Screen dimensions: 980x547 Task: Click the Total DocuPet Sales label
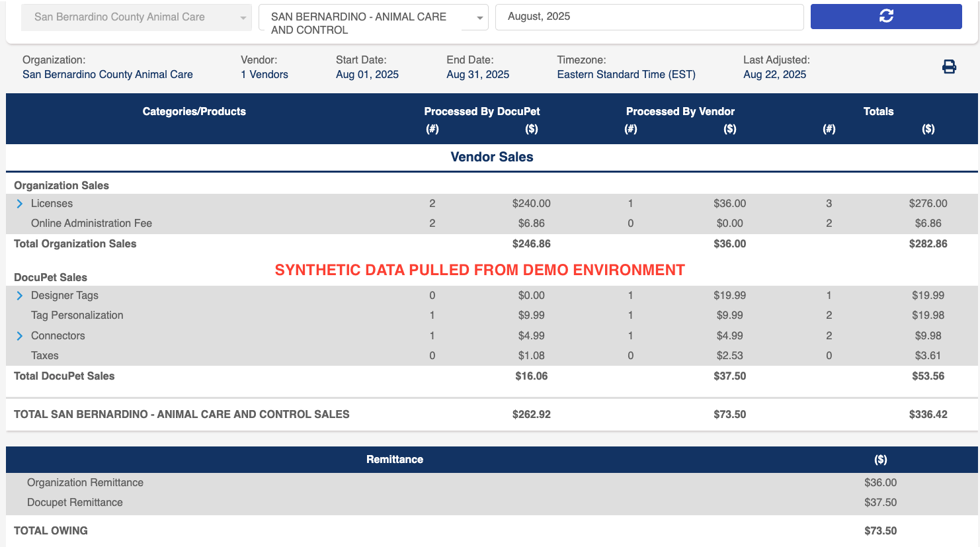click(x=64, y=376)
